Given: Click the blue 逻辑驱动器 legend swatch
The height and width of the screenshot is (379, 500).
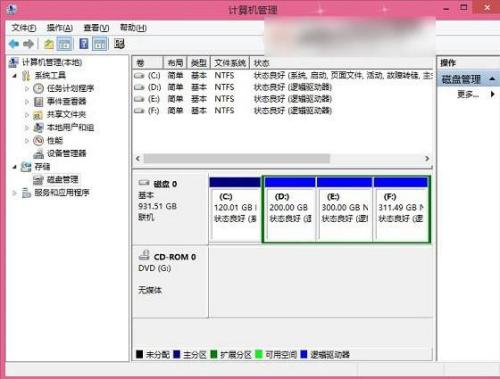Looking at the screenshot, I should (x=304, y=354).
